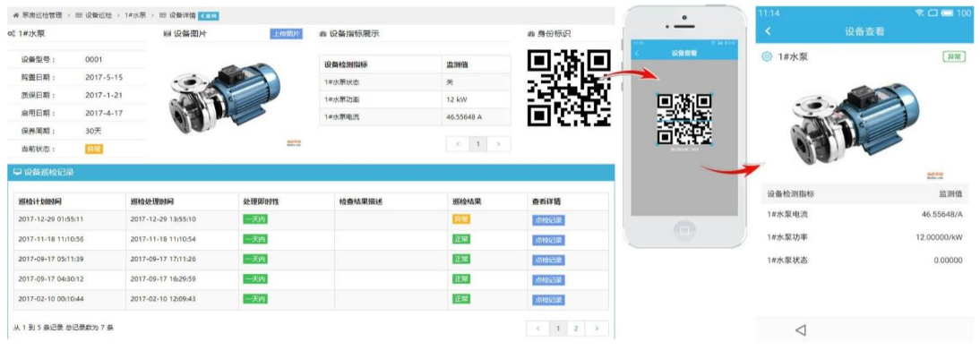This screenshot has height=359, width=980.
Task: Click the 正常 result badge in the 2017-11-18 row
Action: tap(461, 239)
